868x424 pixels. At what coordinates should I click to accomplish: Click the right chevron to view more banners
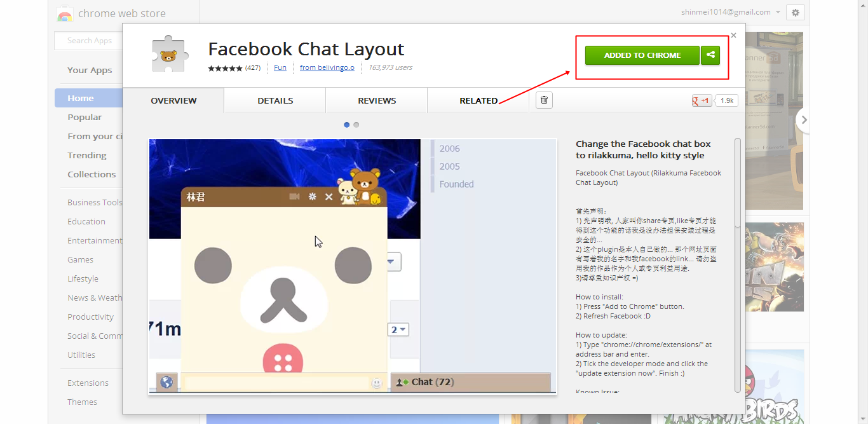pos(803,119)
